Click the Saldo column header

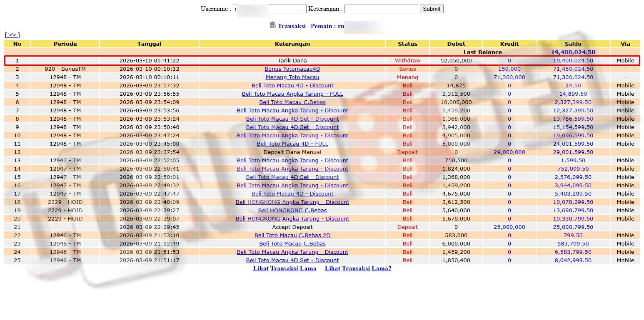tap(573, 44)
